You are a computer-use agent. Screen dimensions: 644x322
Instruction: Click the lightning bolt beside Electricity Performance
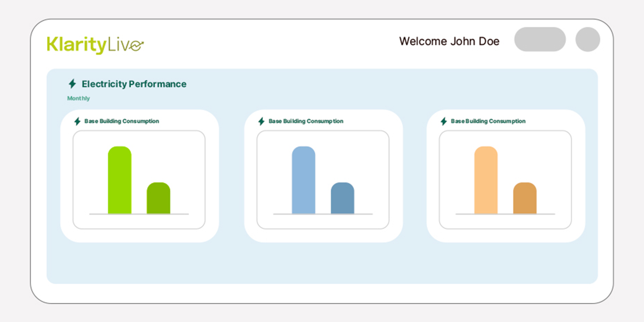coord(72,84)
